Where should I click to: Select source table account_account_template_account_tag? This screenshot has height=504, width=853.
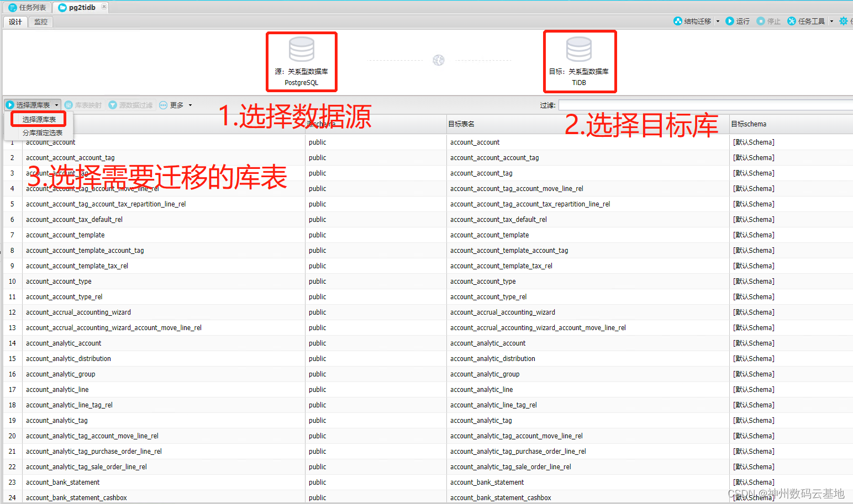coord(85,251)
